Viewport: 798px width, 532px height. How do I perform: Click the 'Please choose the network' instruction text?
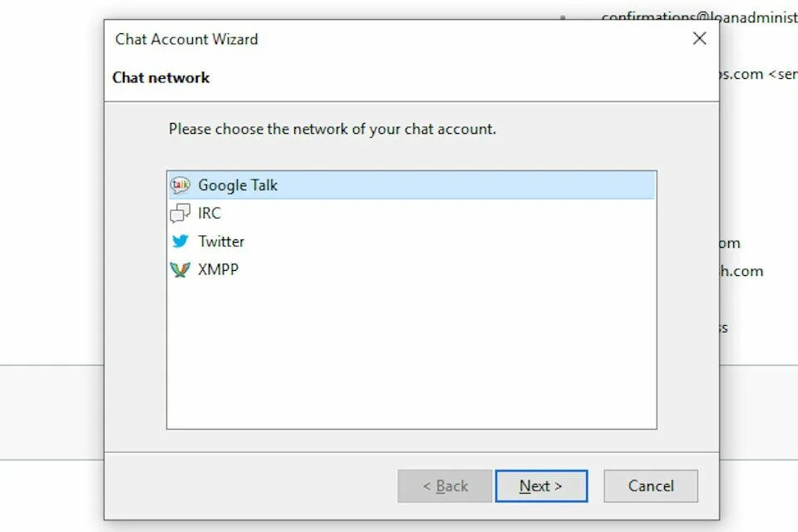[x=332, y=130]
